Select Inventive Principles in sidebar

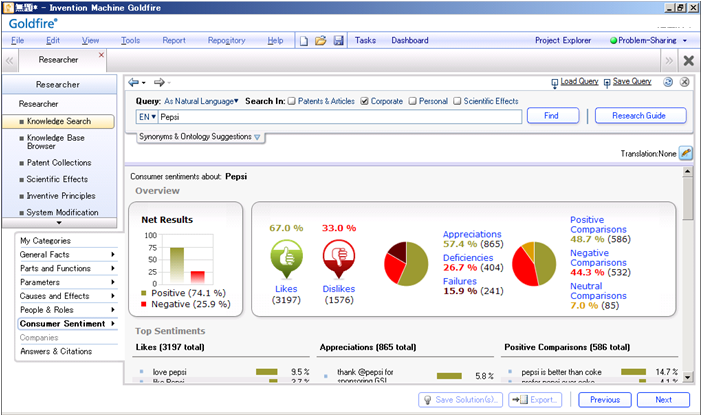61,196
